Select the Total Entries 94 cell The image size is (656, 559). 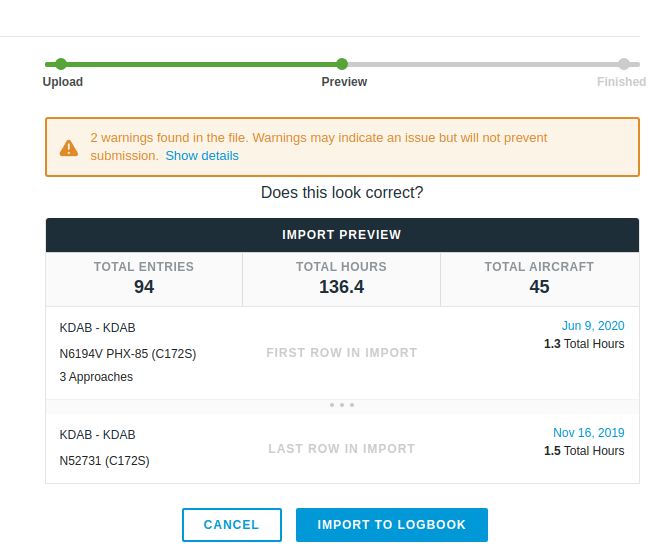[144, 278]
